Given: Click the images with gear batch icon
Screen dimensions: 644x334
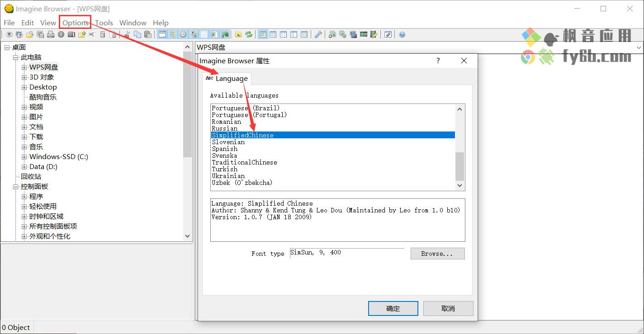Looking at the screenshot, I should [x=343, y=34].
